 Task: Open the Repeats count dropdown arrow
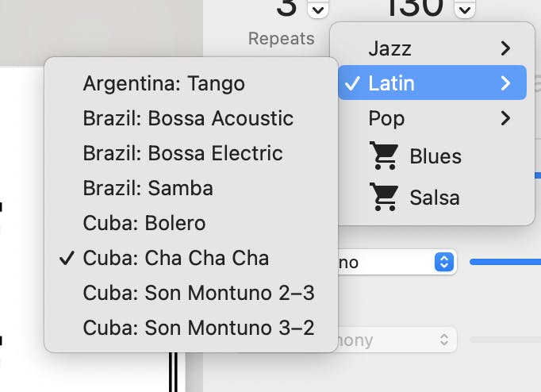[318, 9]
